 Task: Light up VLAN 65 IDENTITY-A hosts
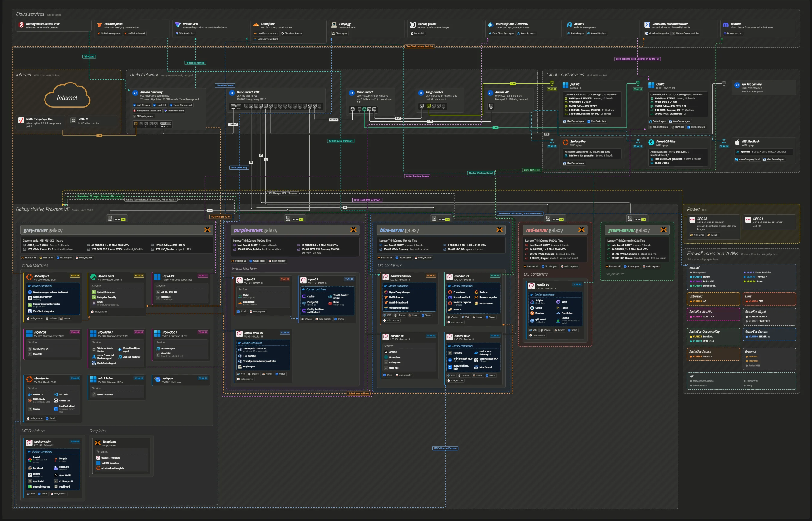(702, 317)
